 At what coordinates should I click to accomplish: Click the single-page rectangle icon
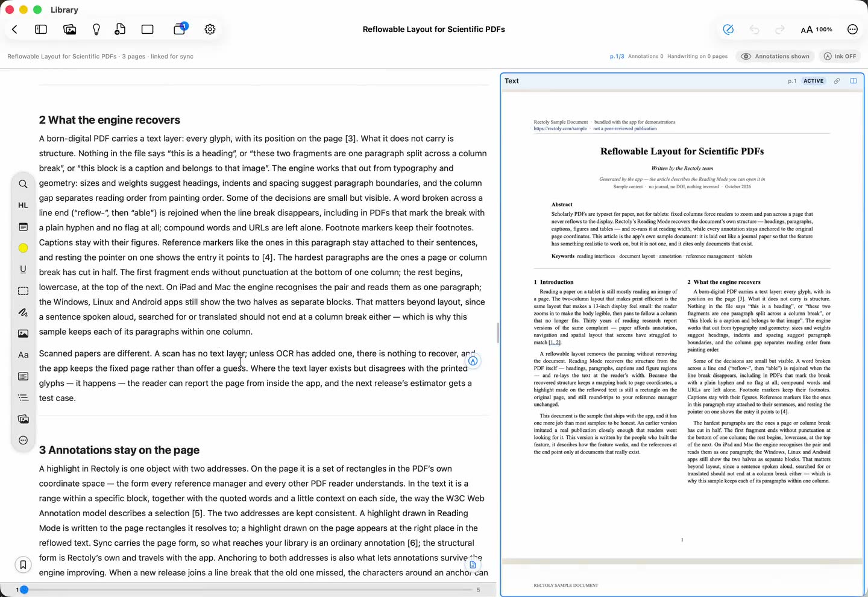[148, 29]
